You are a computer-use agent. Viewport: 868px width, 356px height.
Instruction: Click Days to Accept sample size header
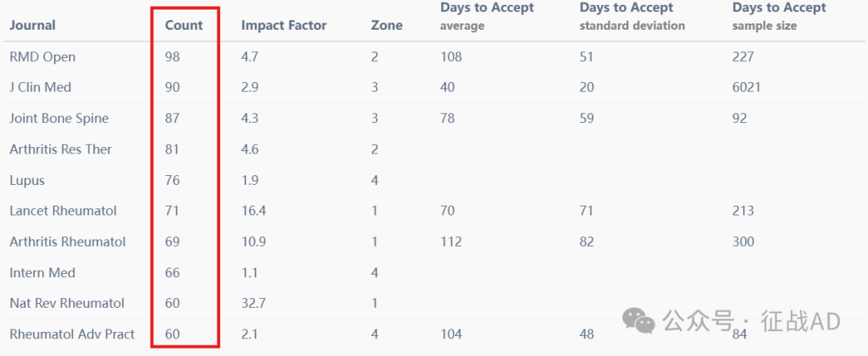(x=779, y=16)
